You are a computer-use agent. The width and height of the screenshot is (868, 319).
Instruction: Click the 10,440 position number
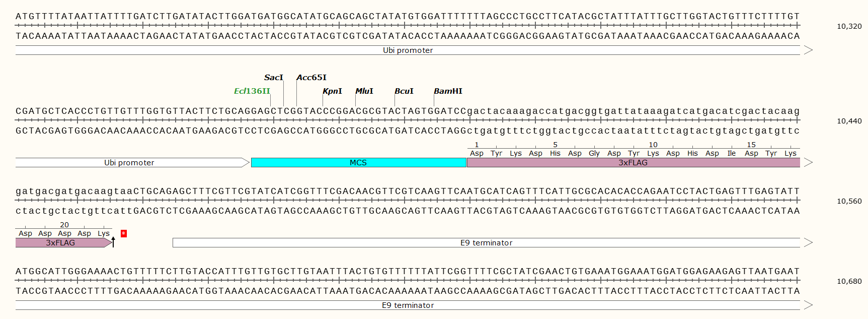[849, 121]
